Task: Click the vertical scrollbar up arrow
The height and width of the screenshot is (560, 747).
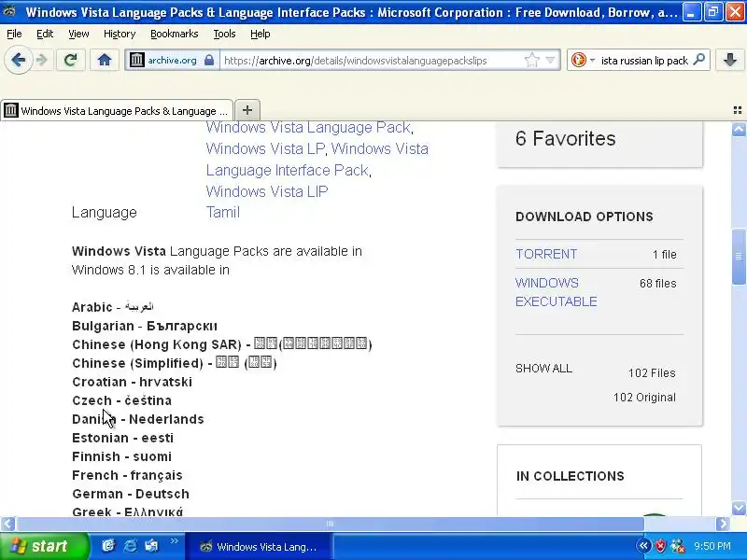Action: pos(739,129)
